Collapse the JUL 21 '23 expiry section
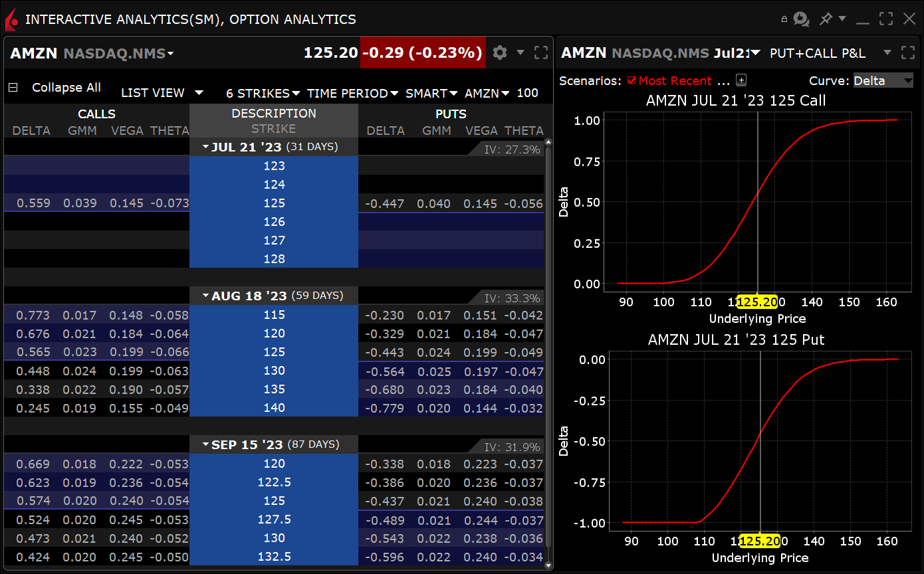This screenshot has width=924, height=574. pyautogui.click(x=206, y=147)
